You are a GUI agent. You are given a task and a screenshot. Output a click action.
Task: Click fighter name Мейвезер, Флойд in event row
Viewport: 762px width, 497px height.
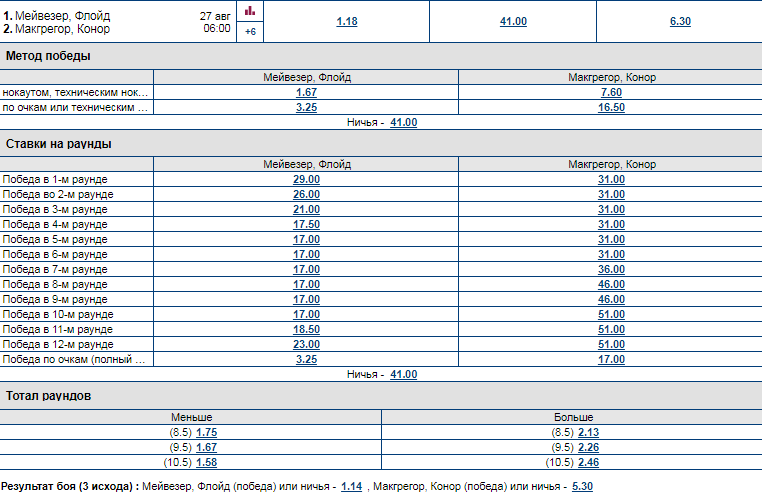(63, 16)
